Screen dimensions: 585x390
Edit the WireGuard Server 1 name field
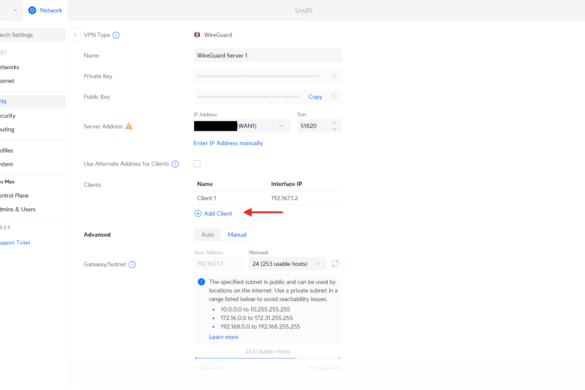click(268, 55)
